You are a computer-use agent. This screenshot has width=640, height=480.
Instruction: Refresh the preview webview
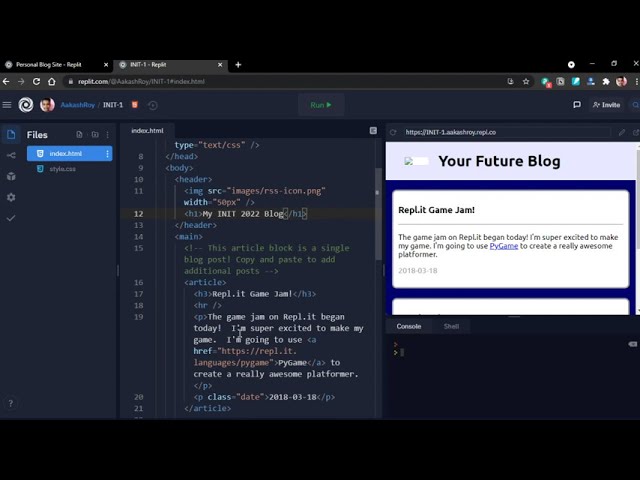(x=393, y=132)
